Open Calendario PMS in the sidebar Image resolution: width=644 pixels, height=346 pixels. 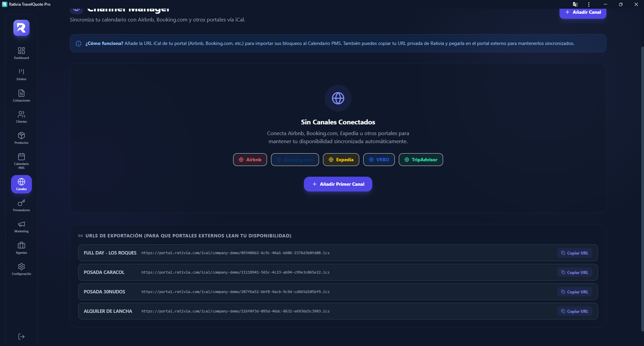point(21,161)
